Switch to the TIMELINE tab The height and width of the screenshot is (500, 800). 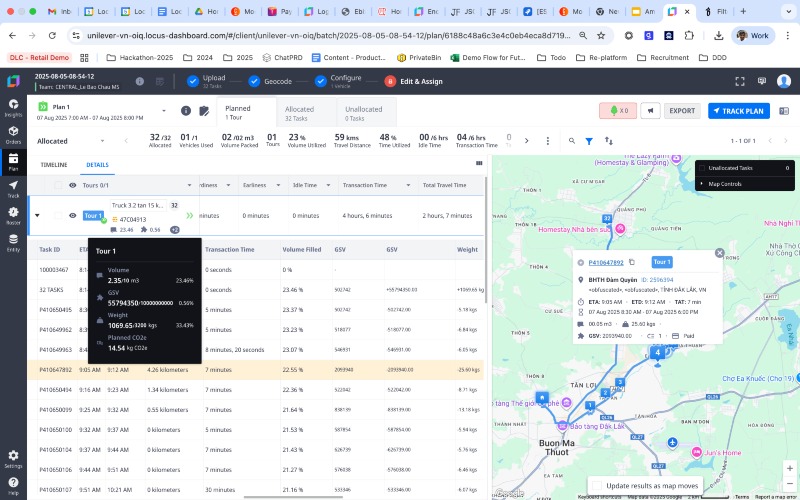point(54,164)
